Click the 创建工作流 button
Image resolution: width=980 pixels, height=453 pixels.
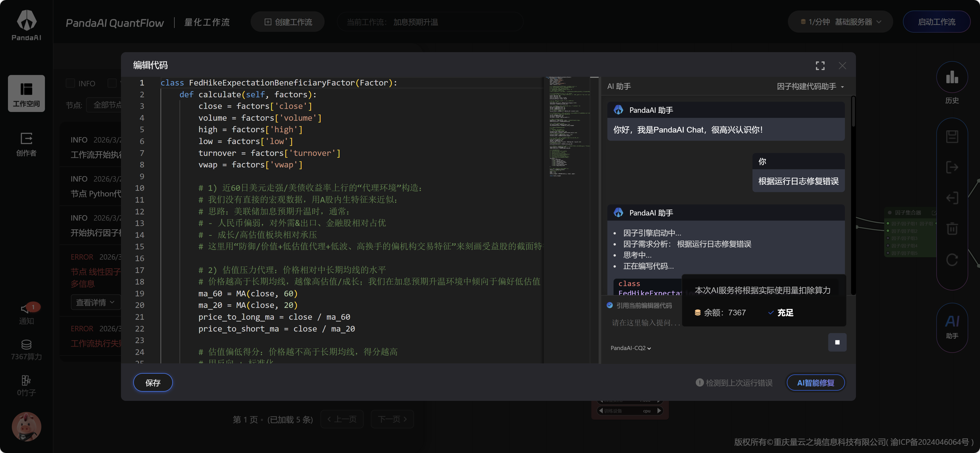288,22
